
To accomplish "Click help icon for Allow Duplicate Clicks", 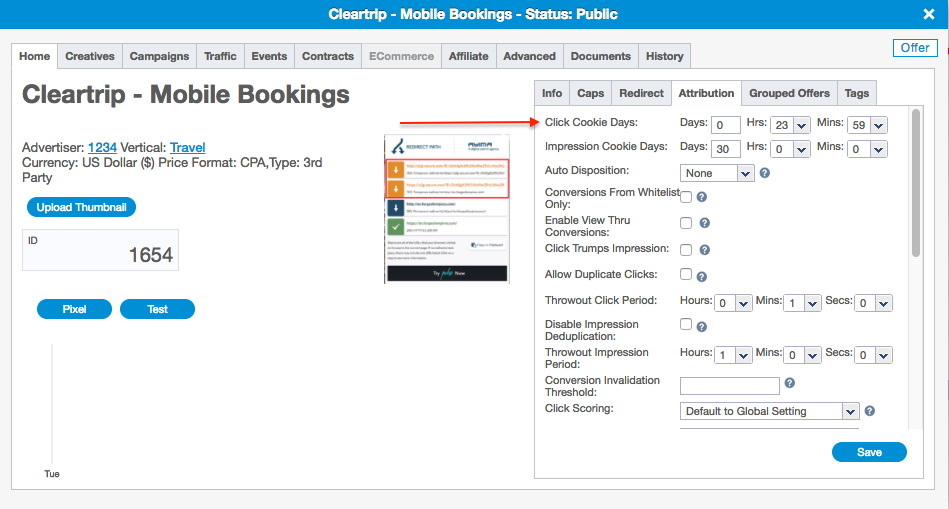I will 701,277.
